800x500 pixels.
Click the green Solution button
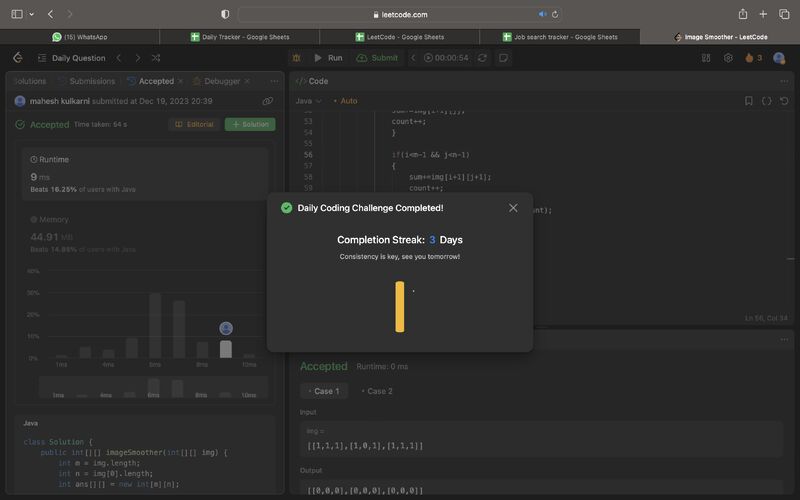[250, 124]
